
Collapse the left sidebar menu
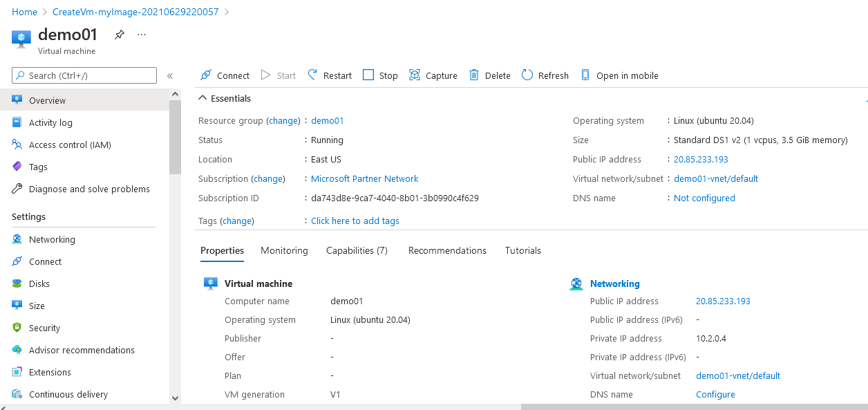pyautogui.click(x=170, y=75)
